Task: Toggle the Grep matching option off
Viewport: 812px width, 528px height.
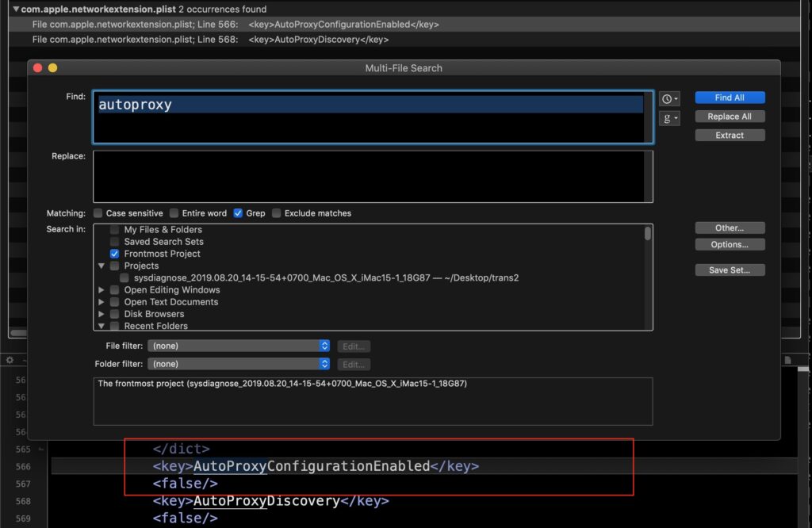Action: click(238, 213)
